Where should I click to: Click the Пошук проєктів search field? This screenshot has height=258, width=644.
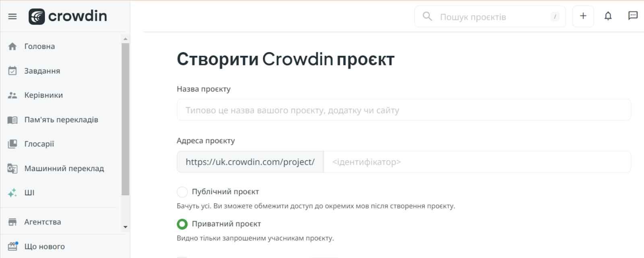click(x=490, y=17)
